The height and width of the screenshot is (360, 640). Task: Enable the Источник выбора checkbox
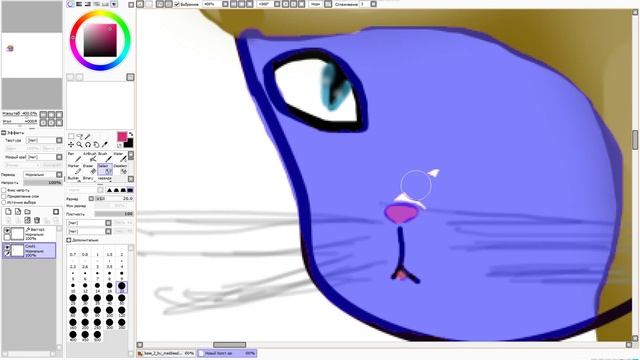(4, 202)
